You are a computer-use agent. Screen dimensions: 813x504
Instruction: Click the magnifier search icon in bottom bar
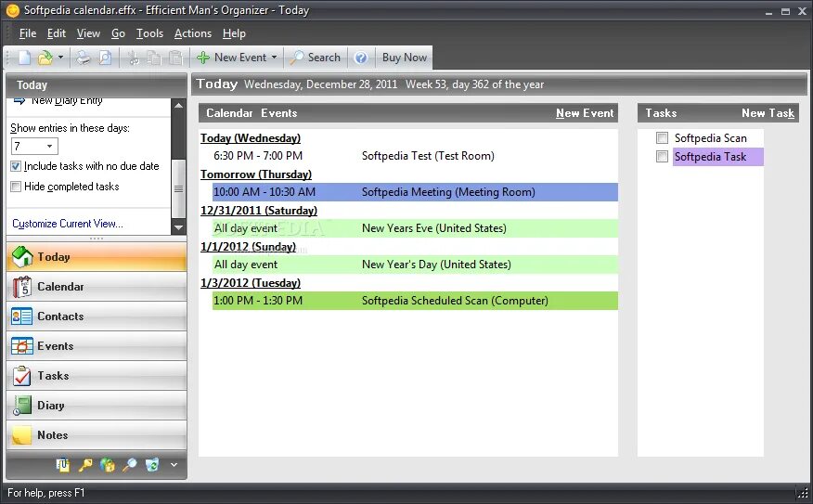(130, 465)
